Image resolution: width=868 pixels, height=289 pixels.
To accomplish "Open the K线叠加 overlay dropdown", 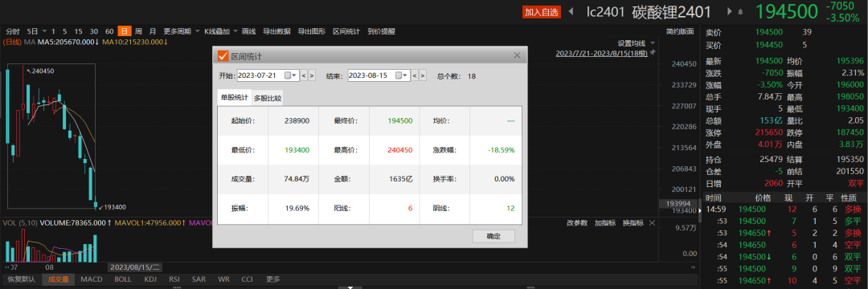I will (221, 31).
